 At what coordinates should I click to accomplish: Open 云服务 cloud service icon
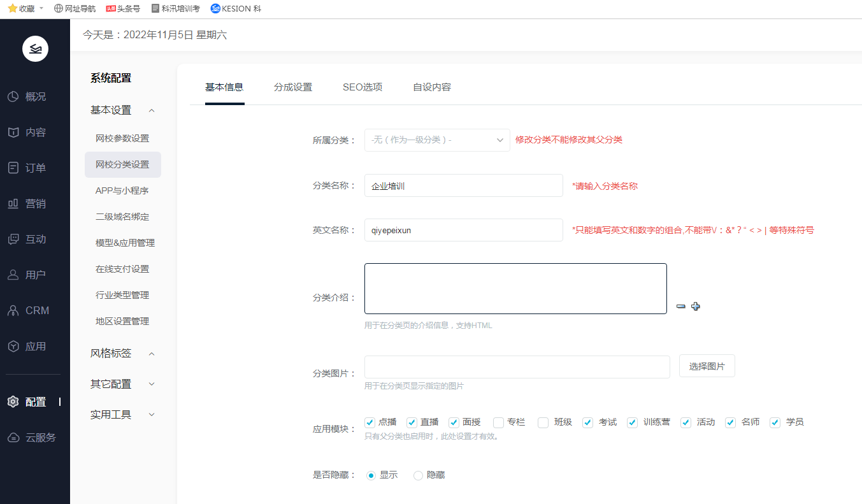click(13, 438)
